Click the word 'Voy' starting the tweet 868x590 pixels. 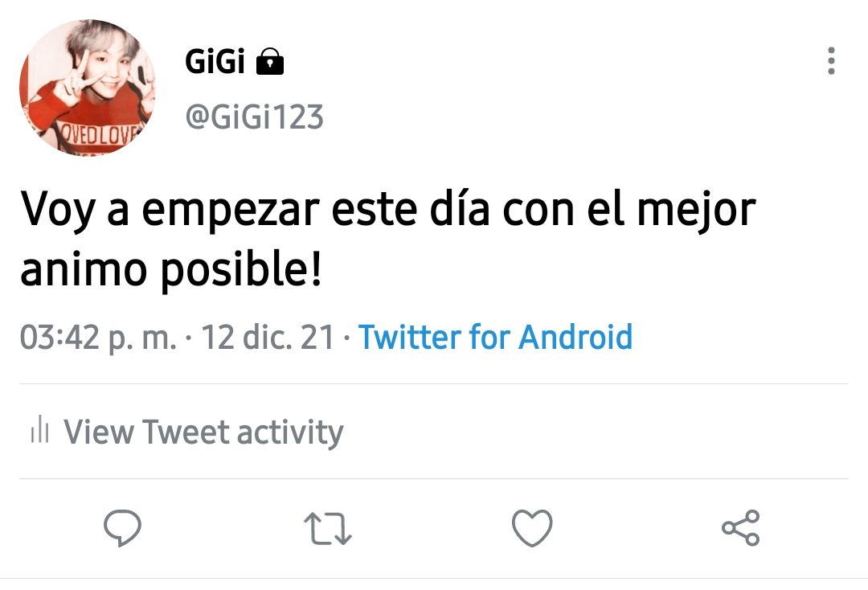pos(58,211)
